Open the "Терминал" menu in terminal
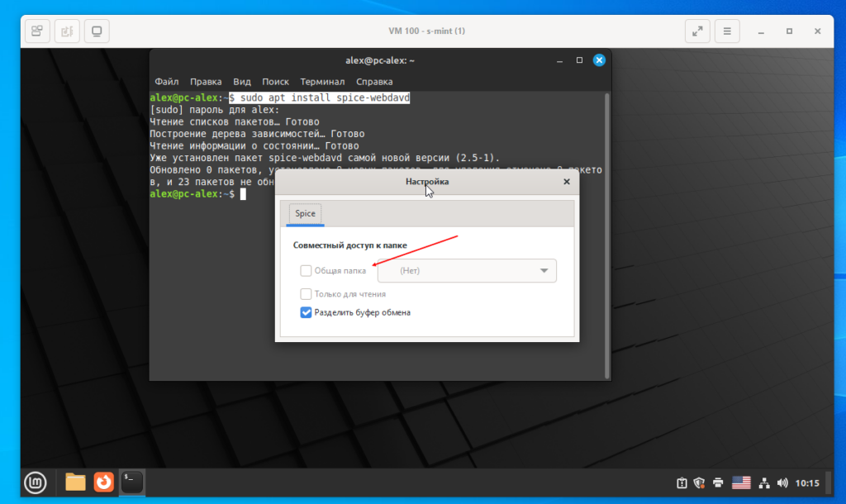 [322, 82]
